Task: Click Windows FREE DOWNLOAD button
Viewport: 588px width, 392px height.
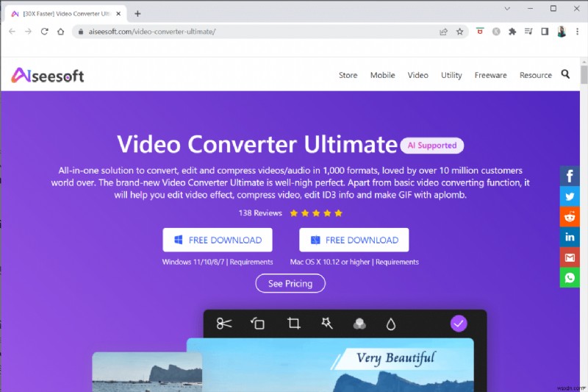Action: (218, 240)
